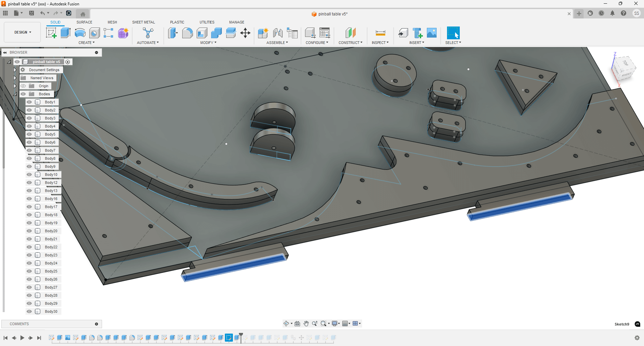
Task: Toggle visibility of Body1
Action: click(x=29, y=102)
